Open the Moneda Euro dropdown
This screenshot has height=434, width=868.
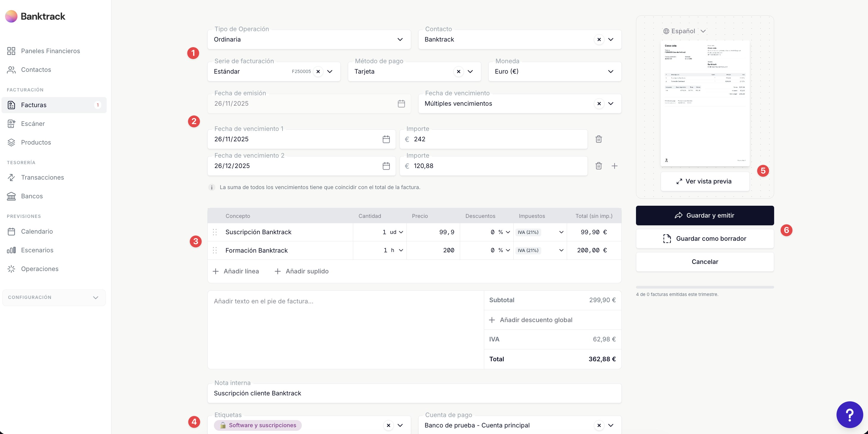pyautogui.click(x=610, y=71)
